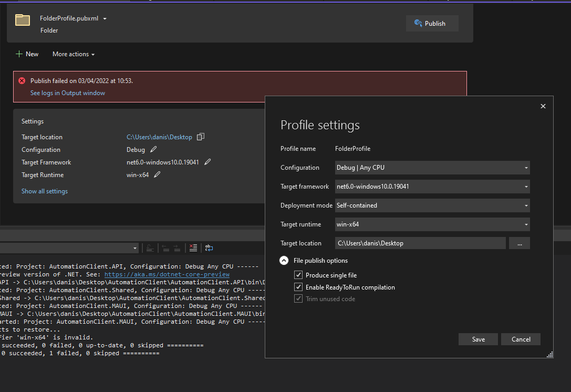Open the Deployment mode dropdown
571x392 pixels.
click(432, 205)
